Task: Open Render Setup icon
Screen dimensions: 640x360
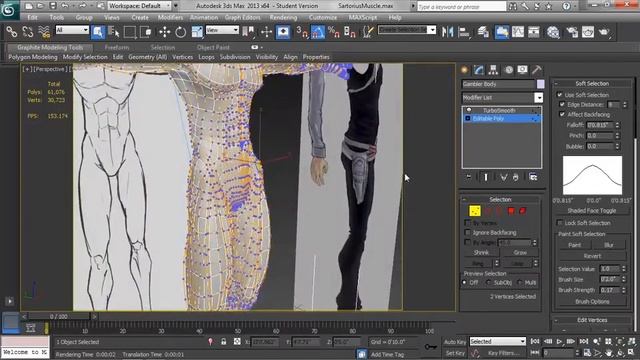Action: point(572,32)
